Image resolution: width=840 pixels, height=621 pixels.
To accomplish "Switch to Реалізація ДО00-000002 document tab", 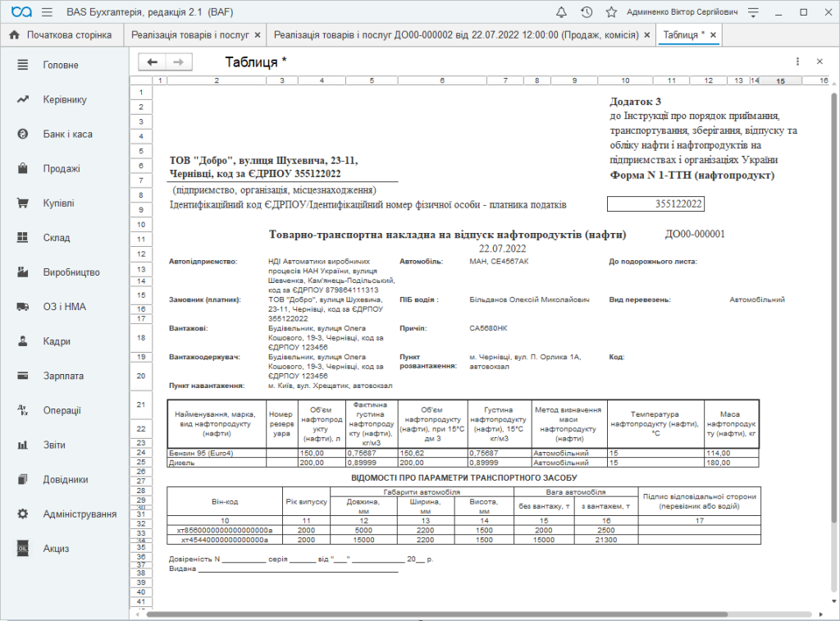I will coord(456,34).
